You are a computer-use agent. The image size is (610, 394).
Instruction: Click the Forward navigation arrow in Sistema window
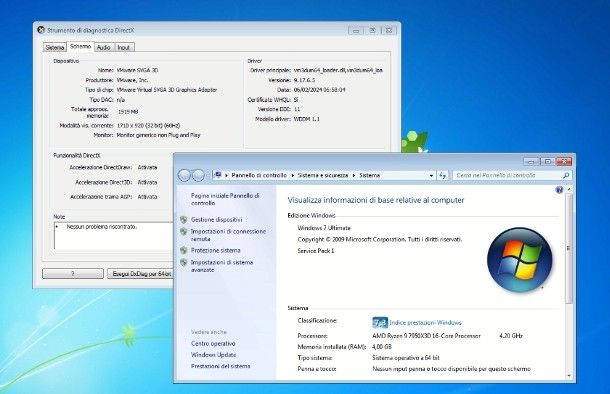point(198,176)
